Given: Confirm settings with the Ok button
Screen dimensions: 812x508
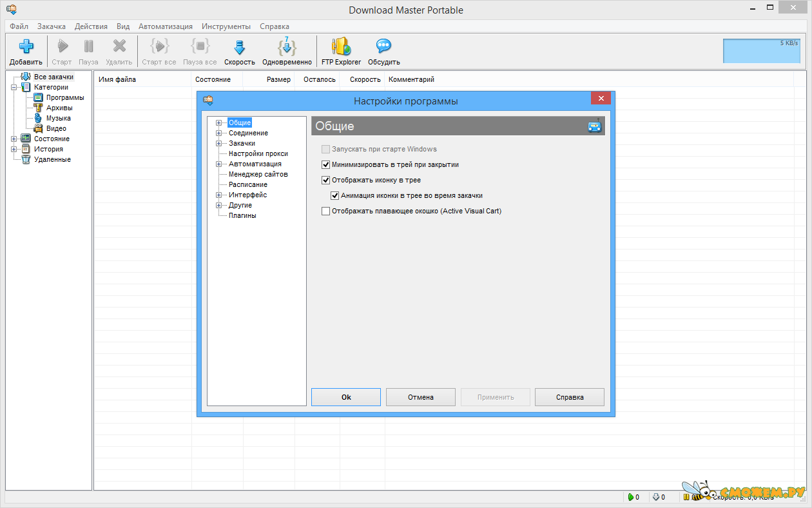Looking at the screenshot, I should coord(346,397).
